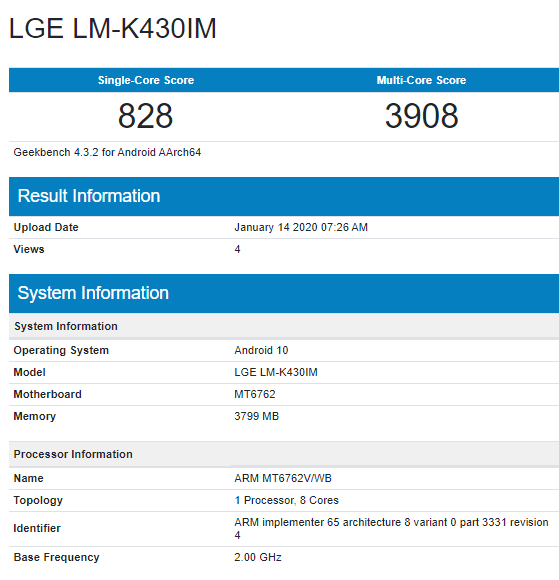Click the ARM implementer 65 architecture identifier text
The image size is (559, 580).
[391, 529]
